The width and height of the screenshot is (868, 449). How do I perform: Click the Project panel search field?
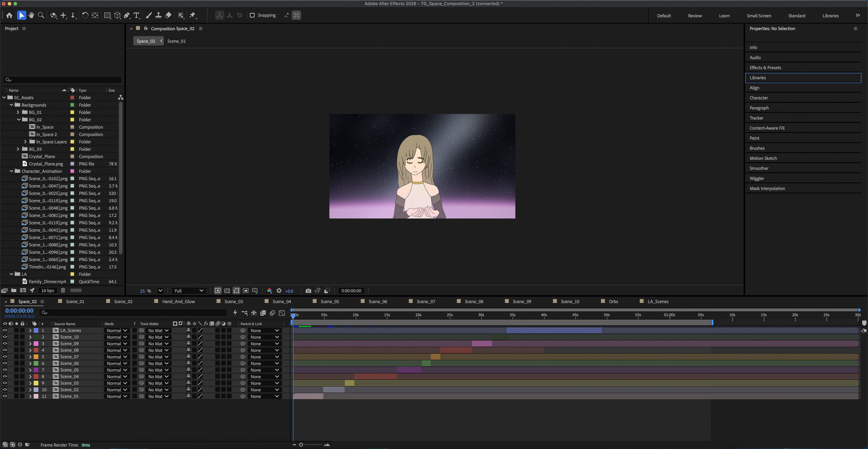tap(62, 80)
